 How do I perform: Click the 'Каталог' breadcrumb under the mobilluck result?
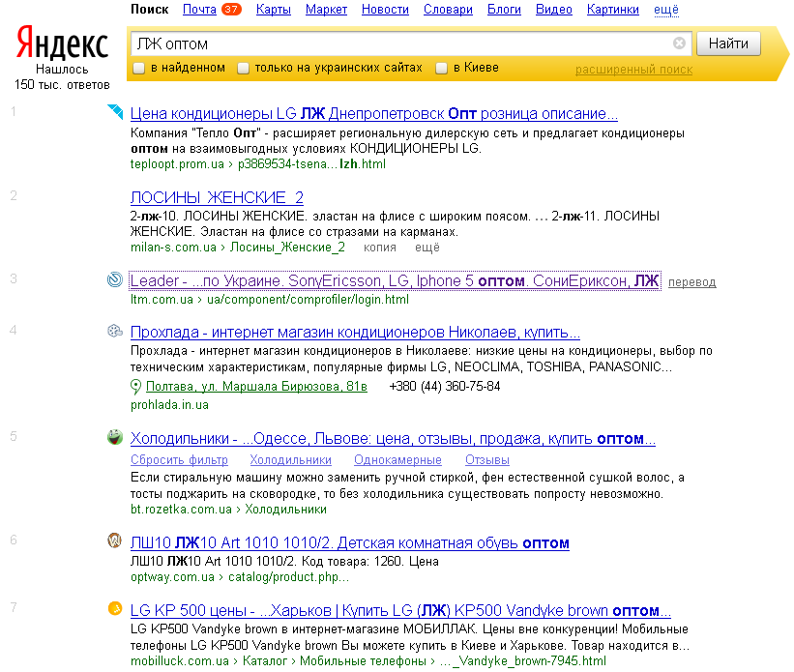(265, 660)
